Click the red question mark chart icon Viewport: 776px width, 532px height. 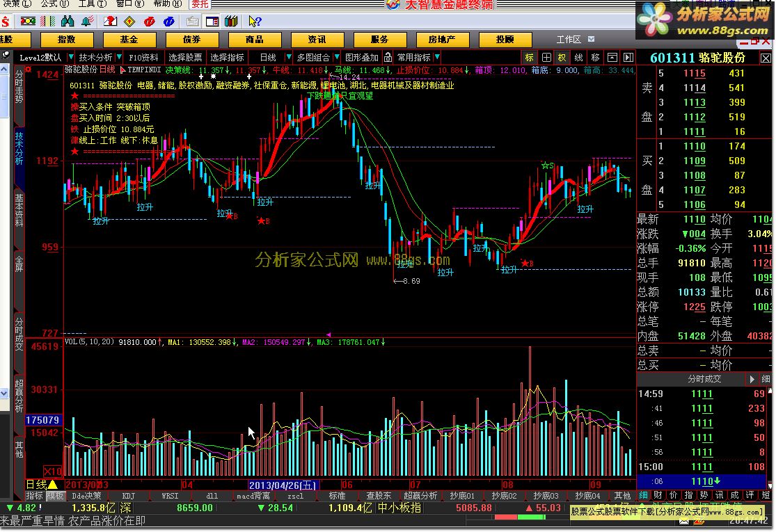click(111, 22)
